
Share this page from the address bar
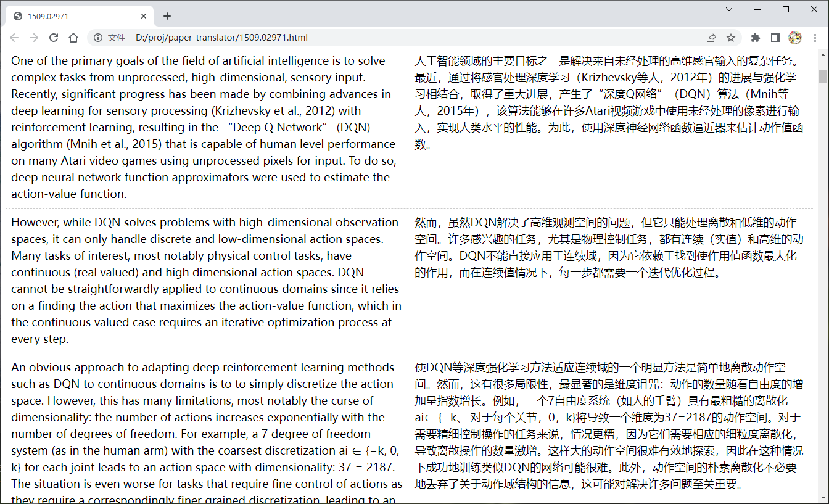pos(711,38)
